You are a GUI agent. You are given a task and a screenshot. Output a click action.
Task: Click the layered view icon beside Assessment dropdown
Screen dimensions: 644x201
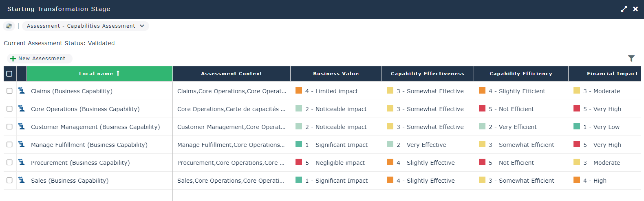(9, 26)
